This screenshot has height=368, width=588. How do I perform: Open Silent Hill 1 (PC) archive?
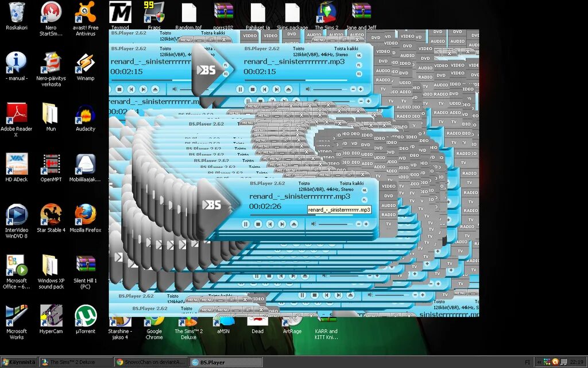point(86,271)
